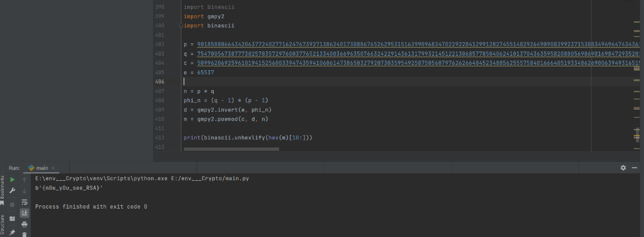Open run configuration wrench icon
This screenshot has height=237, width=644.
(12, 191)
